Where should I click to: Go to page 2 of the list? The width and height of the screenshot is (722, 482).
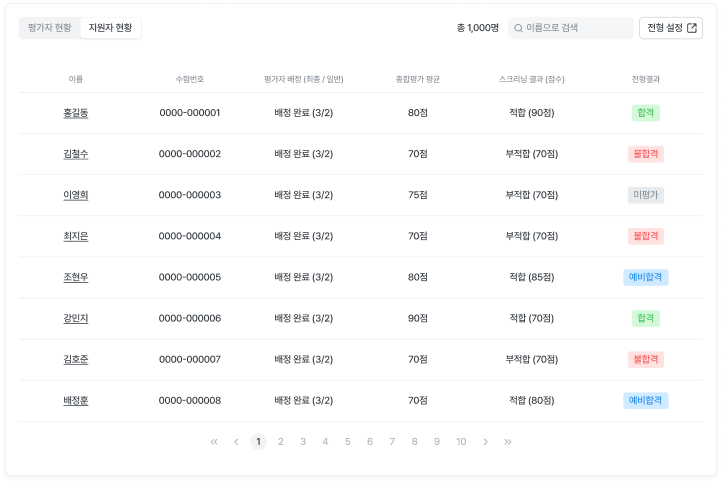tap(281, 441)
